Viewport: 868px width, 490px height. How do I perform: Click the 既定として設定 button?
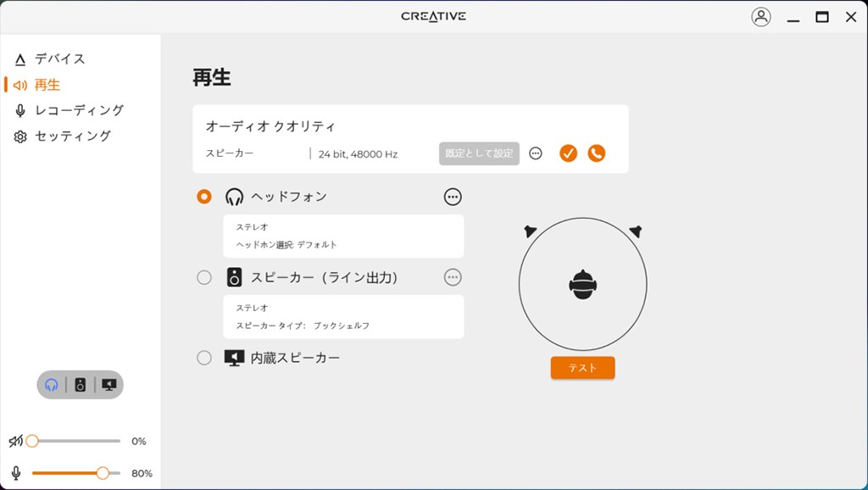(480, 153)
